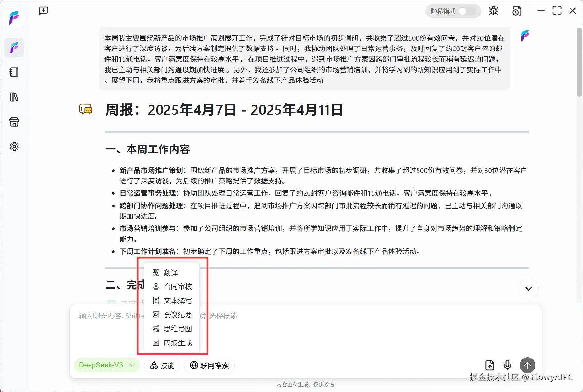Screen dimensions: 583x392
Task: Start a new chat with the plus bubble icon
Action: [x=43, y=11]
